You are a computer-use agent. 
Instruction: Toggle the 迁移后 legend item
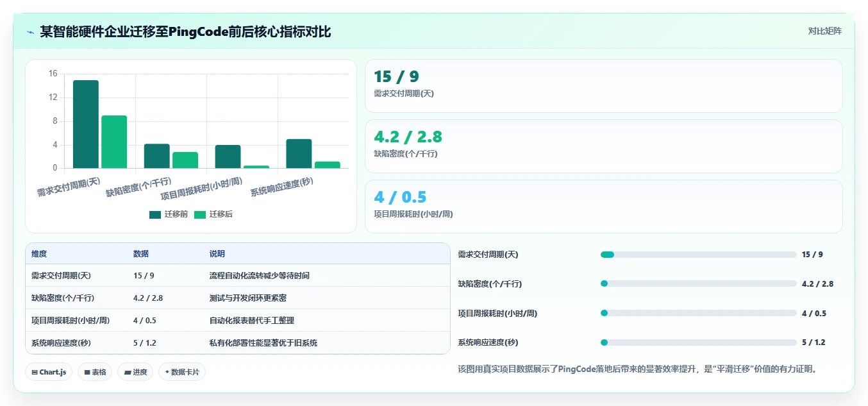tap(213, 214)
